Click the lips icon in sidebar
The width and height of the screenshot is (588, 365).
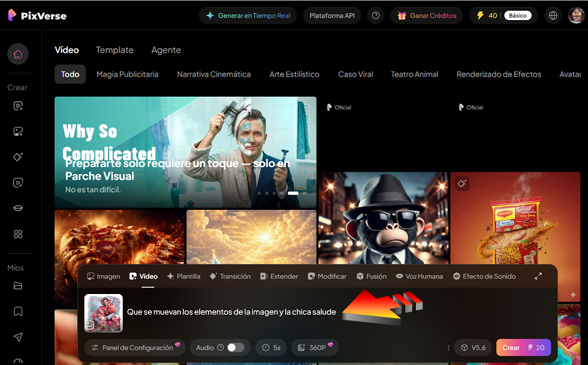[x=18, y=208]
